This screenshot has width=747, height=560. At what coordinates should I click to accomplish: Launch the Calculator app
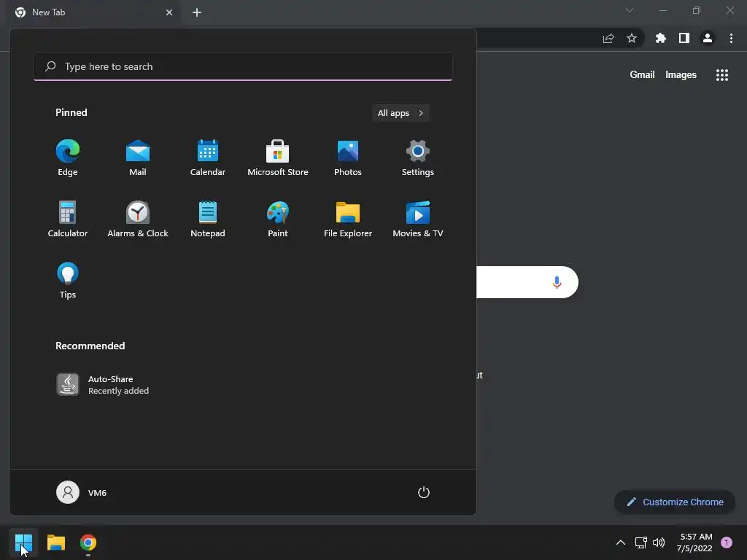(68, 219)
